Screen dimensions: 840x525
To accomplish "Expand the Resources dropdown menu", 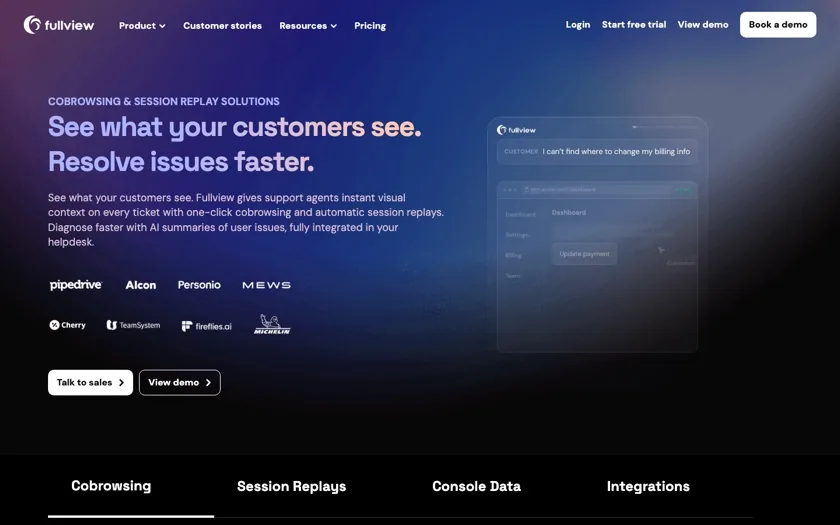I will point(308,26).
